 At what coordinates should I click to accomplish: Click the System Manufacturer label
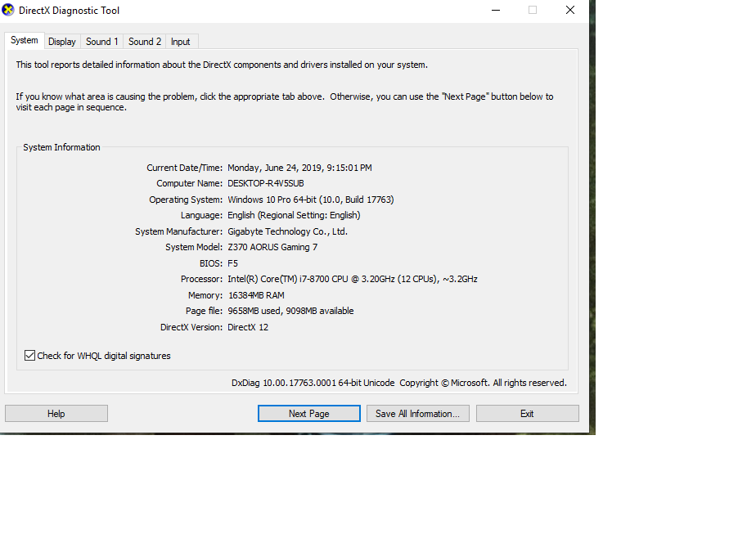tap(179, 231)
